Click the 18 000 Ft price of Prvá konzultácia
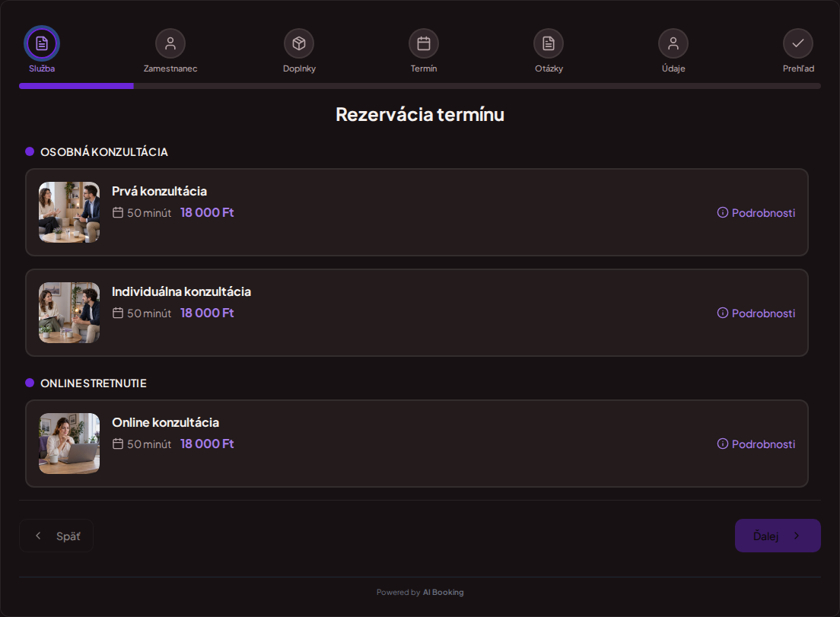 207,212
